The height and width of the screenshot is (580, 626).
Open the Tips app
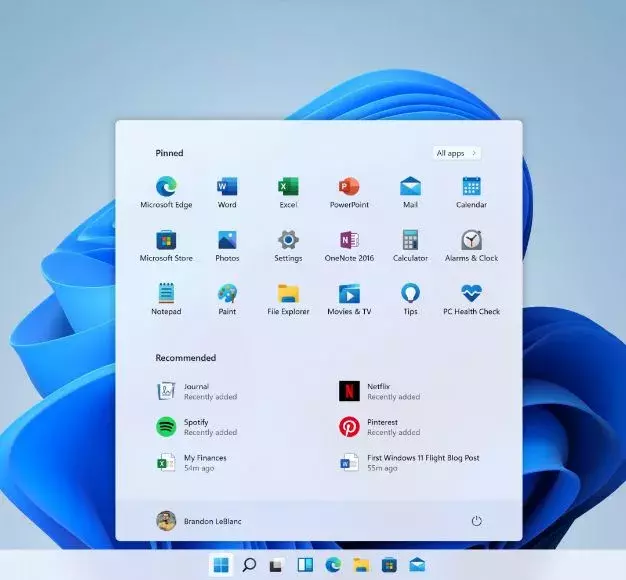410,299
